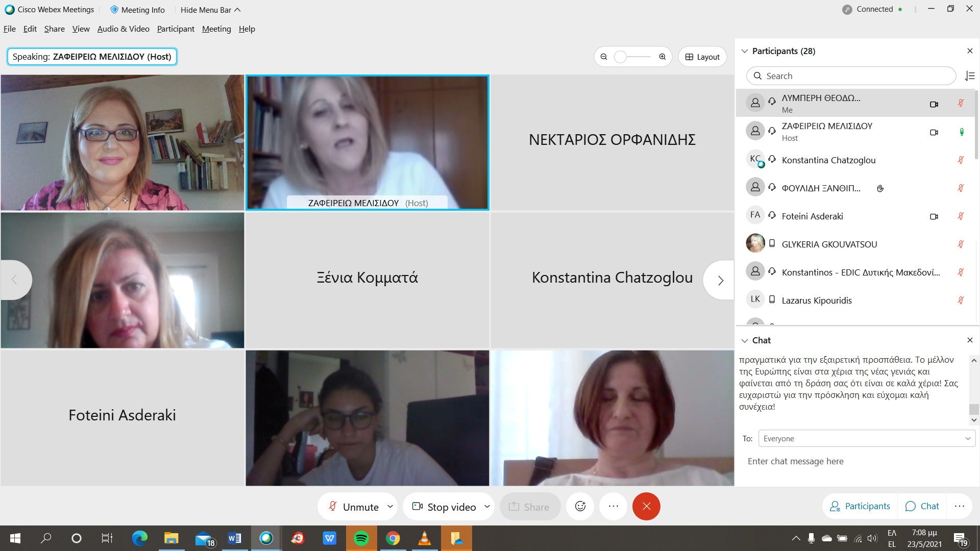The width and height of the screenshot is (980, 551).
Task: Click the red leave meeting button
Action: (x=646, y=506)
